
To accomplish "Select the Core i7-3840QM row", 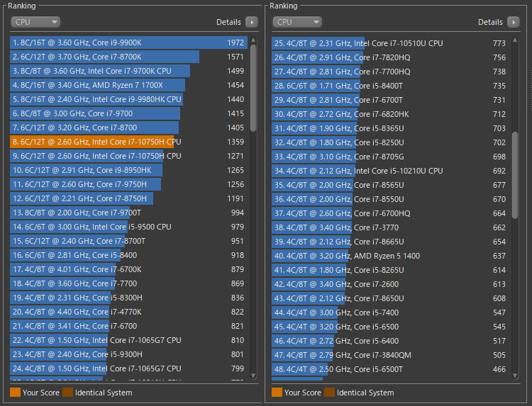I will click(x=391, y=355).
